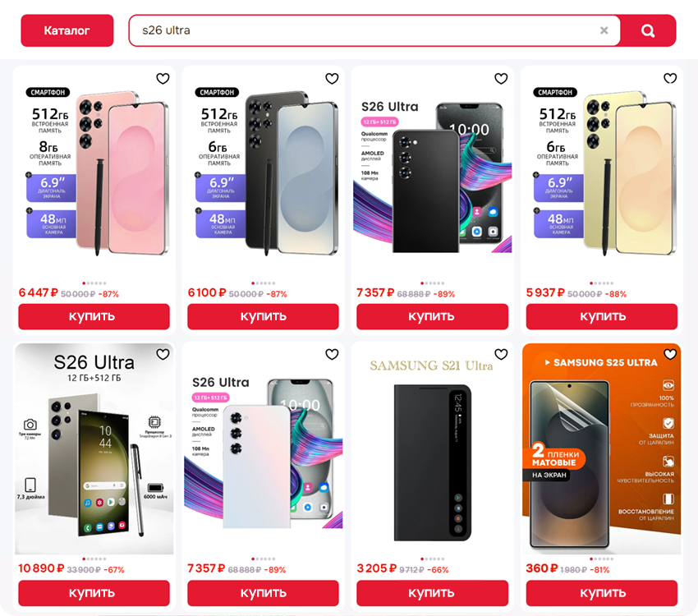Screen dimensions: 698x616
Task: Open the Каталог menu
Action: point(67,30)
